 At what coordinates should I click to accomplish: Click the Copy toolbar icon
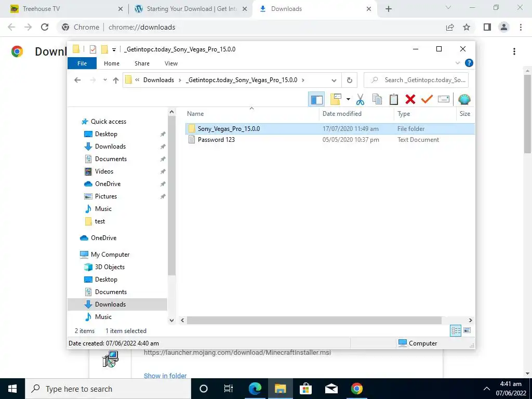point(377,99)
